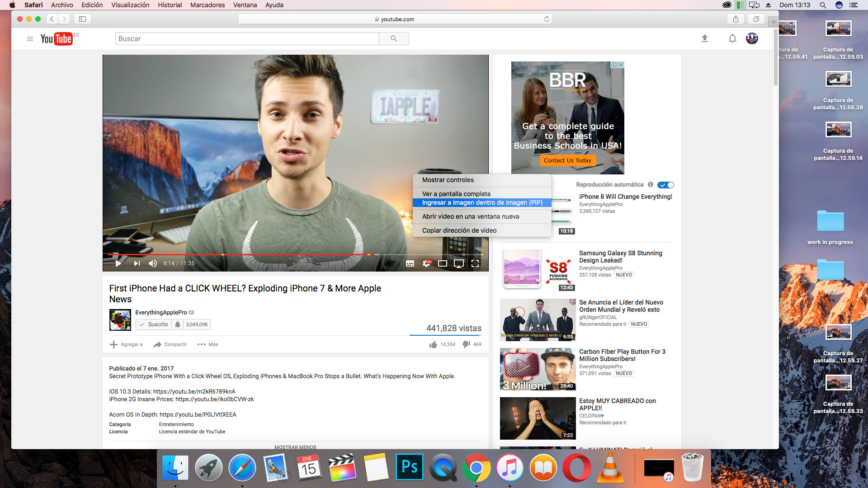Enter fullscreen mode in player
This screenshot has width=868, height=488.
(x=475, y=263)
